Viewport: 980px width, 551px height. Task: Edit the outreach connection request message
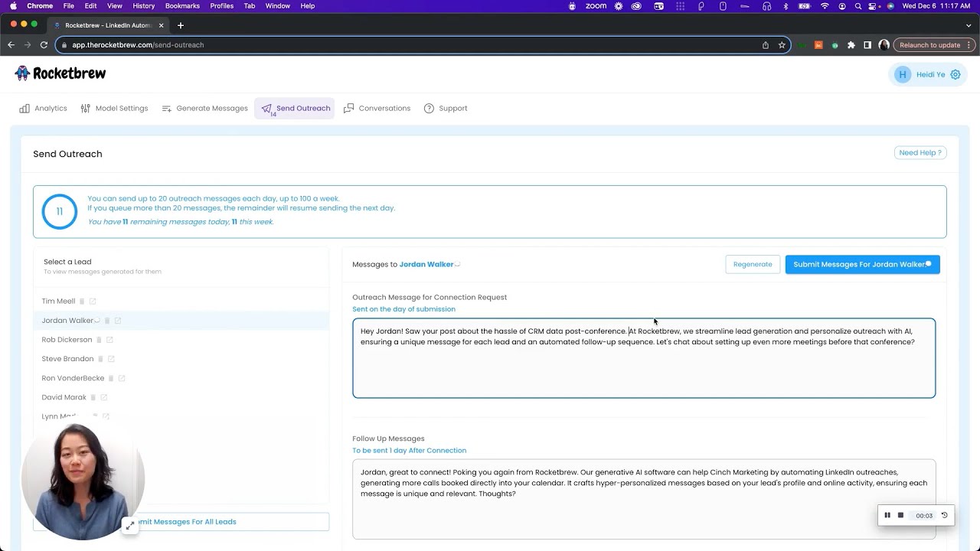point(644,358)
